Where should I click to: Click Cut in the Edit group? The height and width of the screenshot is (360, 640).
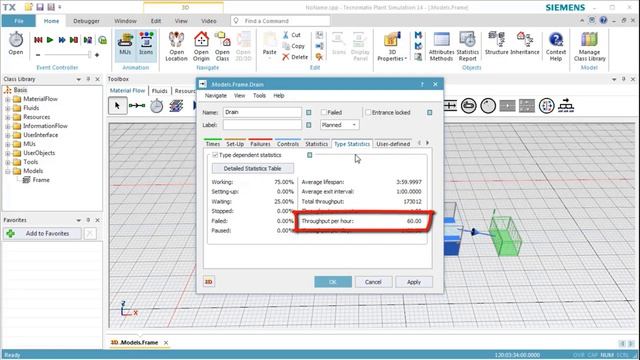292,35
